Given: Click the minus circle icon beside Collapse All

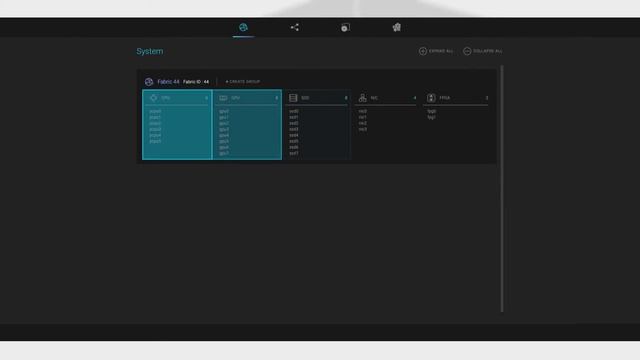Looking at the screenshot, I should click(x=467, y=51).
